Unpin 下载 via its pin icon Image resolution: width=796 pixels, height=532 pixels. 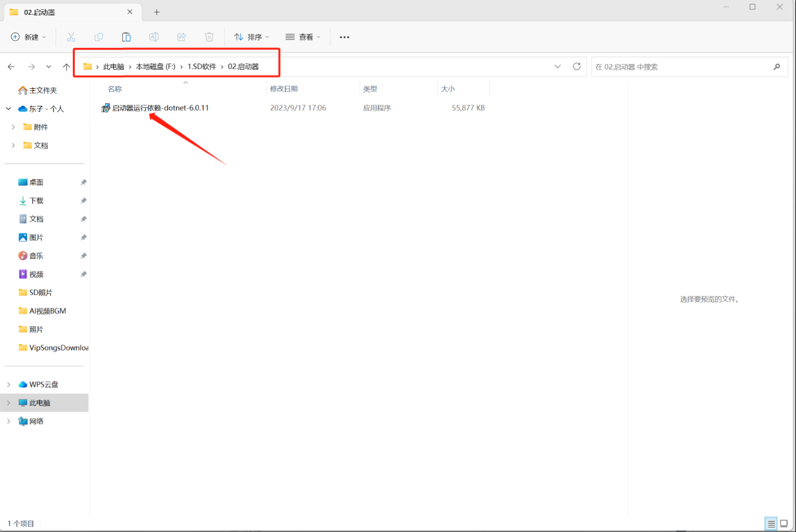tap(83, 201)
